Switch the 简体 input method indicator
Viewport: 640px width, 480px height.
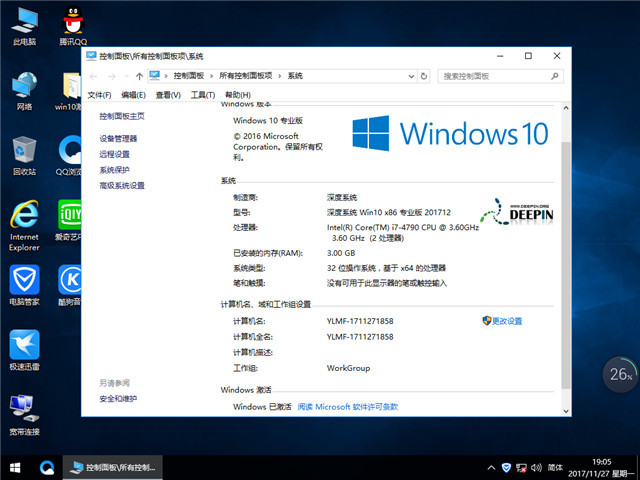(x=555, y=468)
